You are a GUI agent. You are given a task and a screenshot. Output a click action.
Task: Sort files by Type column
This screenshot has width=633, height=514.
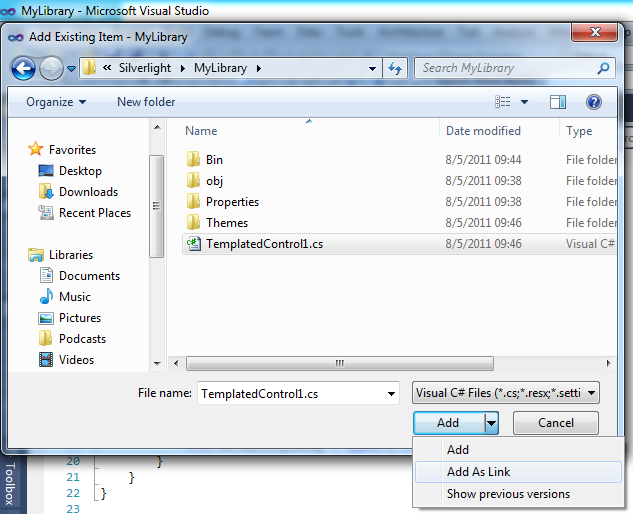pos(588,131)
